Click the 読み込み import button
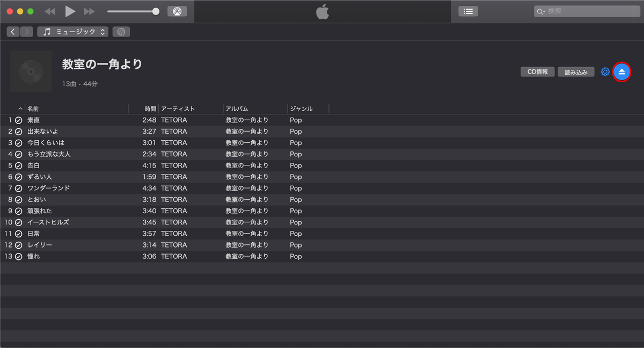644x348 pixels. click(576, 71)
